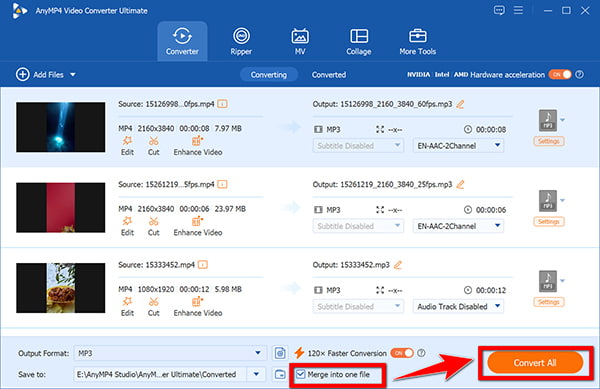Rename output 15126998_2160_3840_60fps.mp3
Image resolution: width=600 pixels, height=389 pixels.
coord(460,104)
